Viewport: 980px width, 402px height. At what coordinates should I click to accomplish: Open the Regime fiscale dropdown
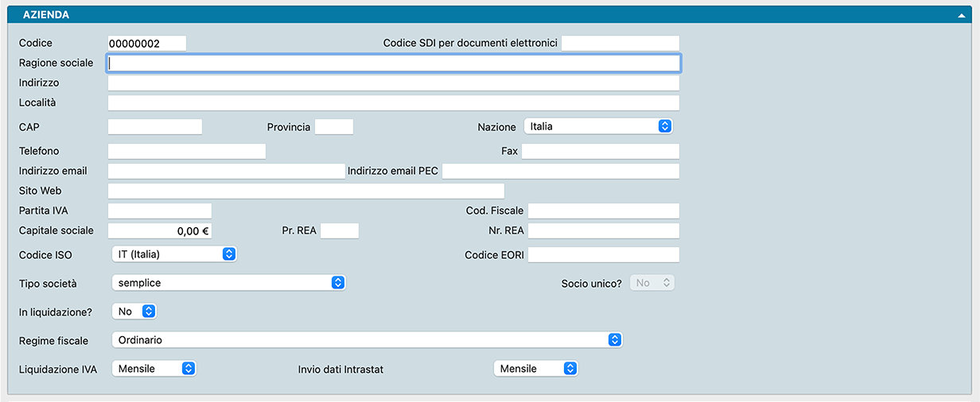[367, 340]
